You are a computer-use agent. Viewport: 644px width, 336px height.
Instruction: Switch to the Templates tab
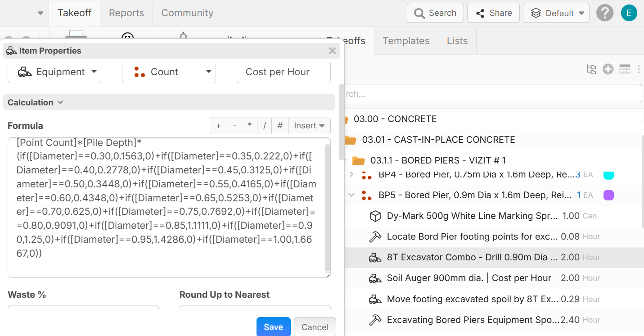406,41
